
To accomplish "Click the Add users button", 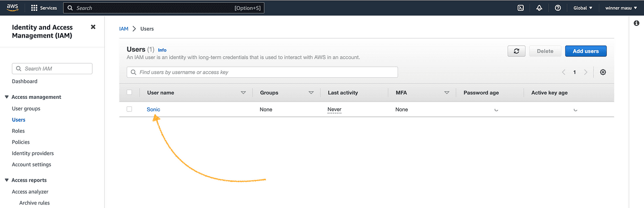I will [586, 51].
